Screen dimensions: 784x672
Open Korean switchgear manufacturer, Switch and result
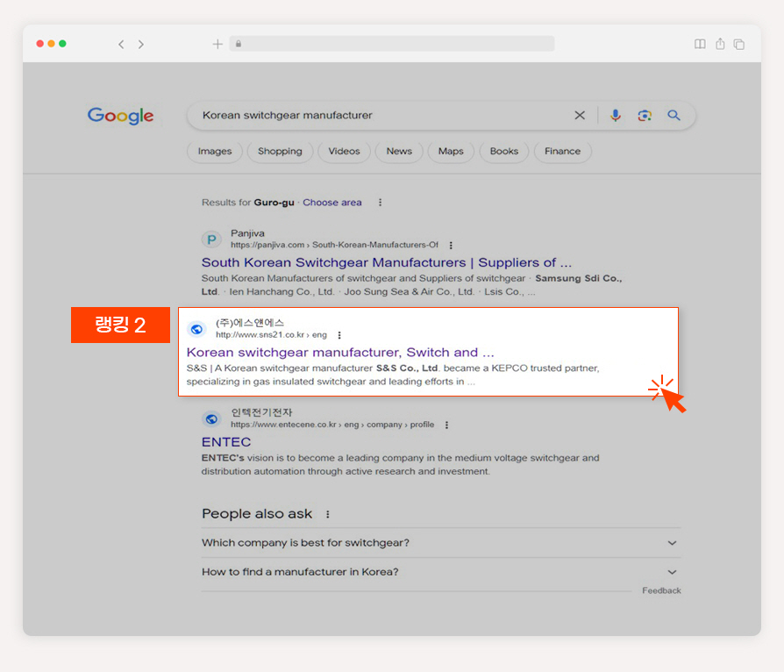[340, 353]
